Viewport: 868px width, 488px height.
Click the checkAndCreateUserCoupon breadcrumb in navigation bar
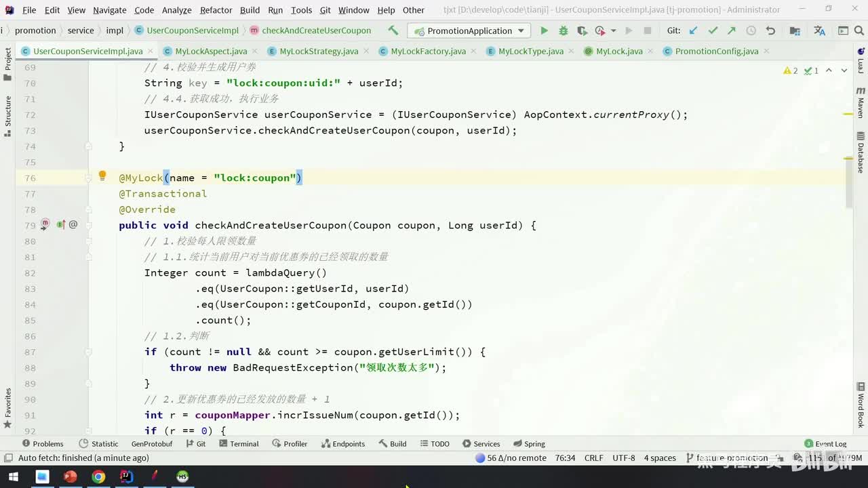coord(311,30)
